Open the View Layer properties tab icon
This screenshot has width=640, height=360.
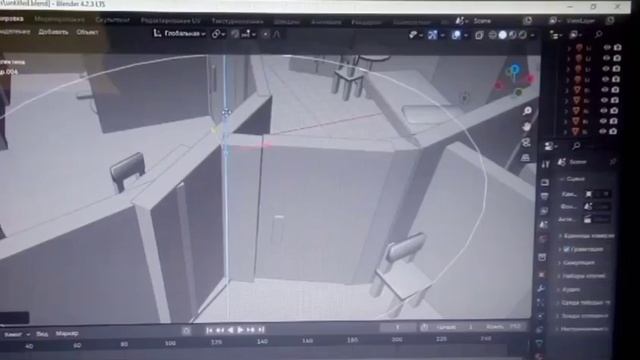click(x=544, y=211)
